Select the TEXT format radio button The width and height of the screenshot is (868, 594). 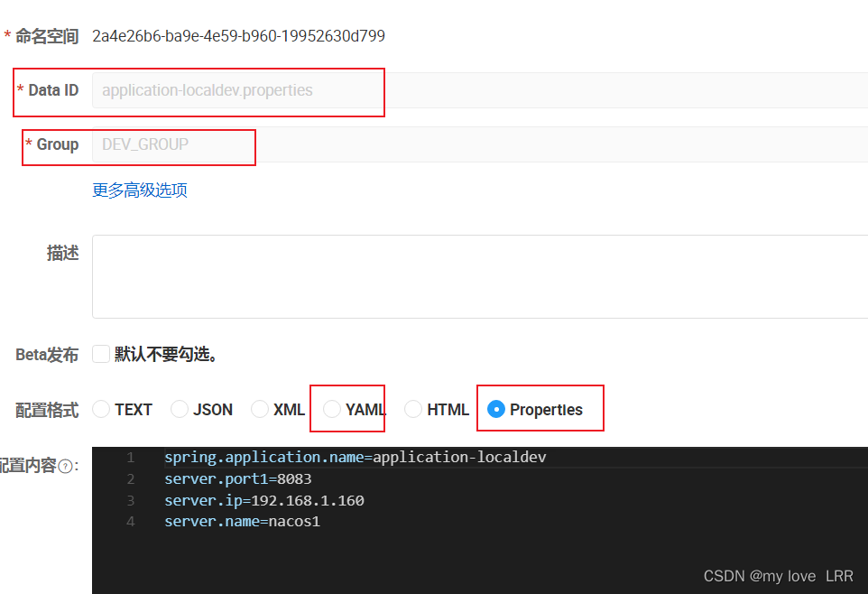(101, 410)
